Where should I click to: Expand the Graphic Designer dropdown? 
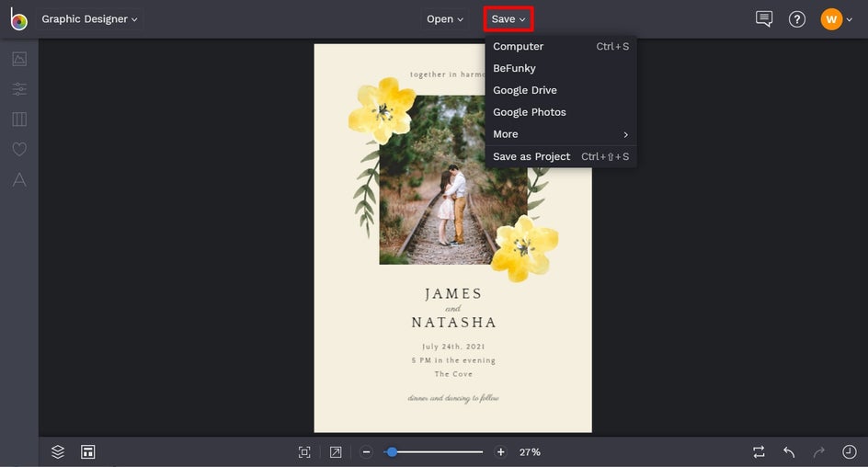pos(89,19)
